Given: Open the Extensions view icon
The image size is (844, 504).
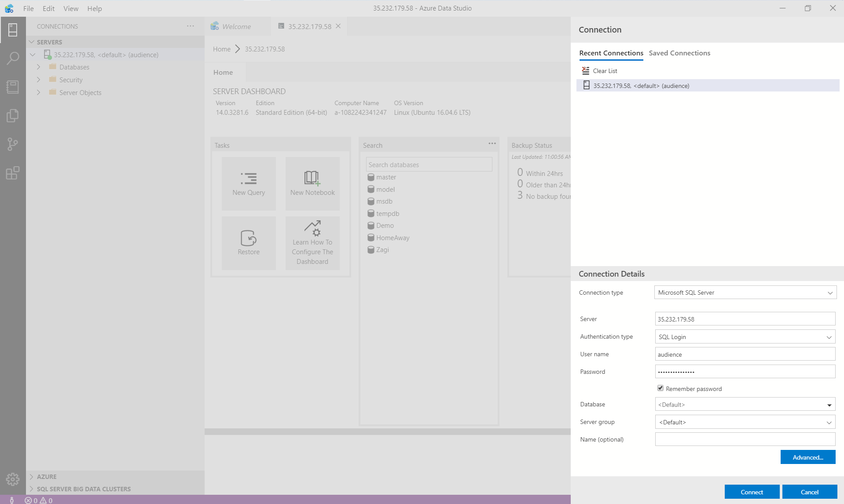Looking at the screenshot, I should coord(13,173).
